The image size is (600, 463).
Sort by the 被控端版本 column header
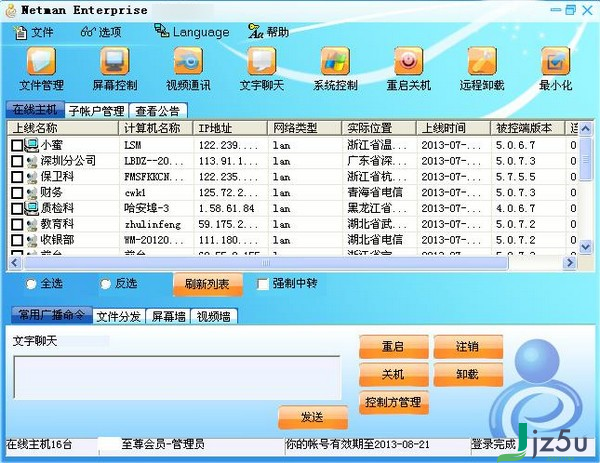pos(528,128)
